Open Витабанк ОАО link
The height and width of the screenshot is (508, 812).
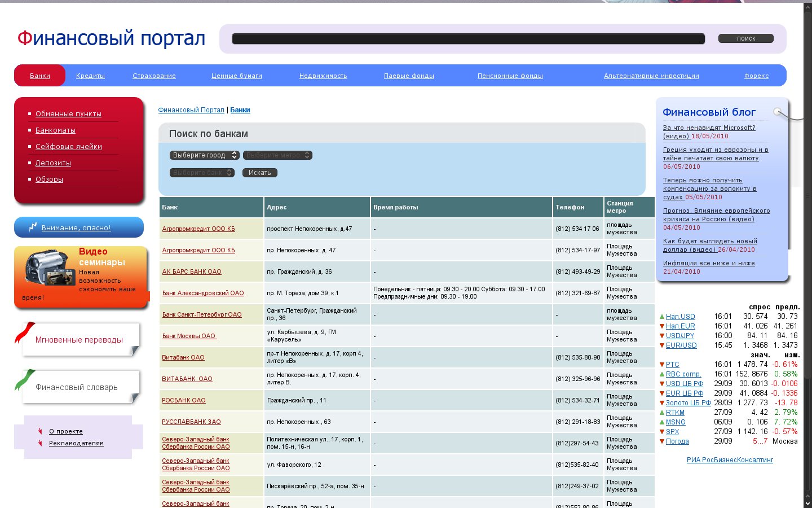point(183,357)
